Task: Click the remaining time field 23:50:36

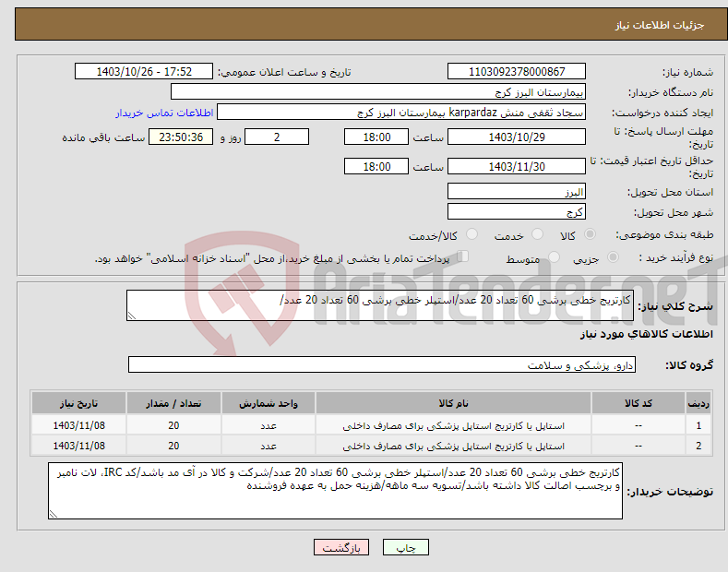Action: (181, 137)
